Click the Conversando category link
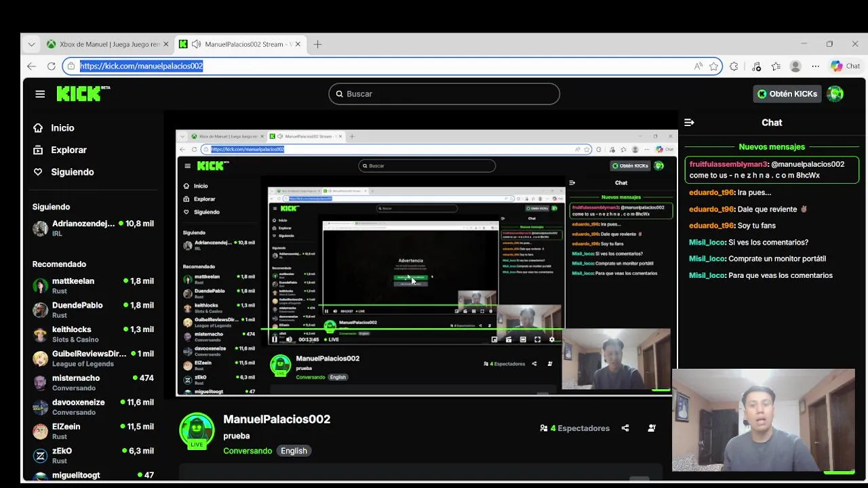Image resolution: width=868 pixels, height=488 pixels. pyautogui.click(x=248, y=451)
